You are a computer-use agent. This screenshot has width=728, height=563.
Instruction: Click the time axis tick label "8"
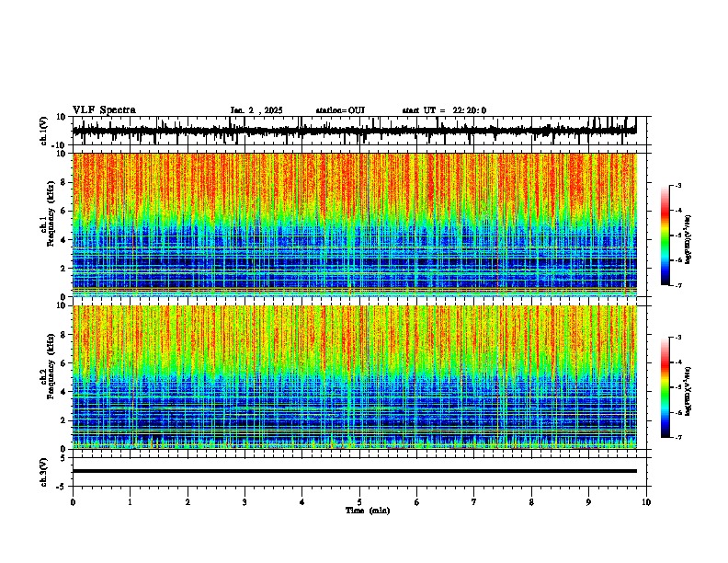[531, 502]
